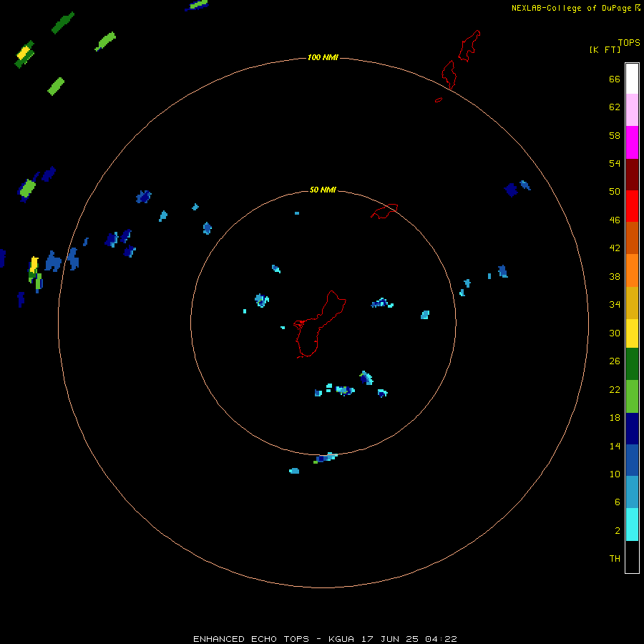Viewport: 644px width, 644px height.
Task: Click the legend value 50
Action: click(615, 191)
